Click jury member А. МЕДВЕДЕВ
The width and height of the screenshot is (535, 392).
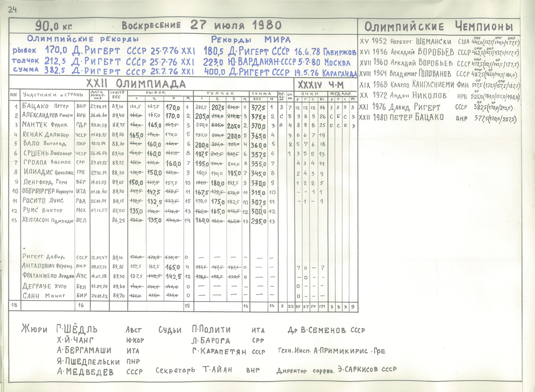85,371
